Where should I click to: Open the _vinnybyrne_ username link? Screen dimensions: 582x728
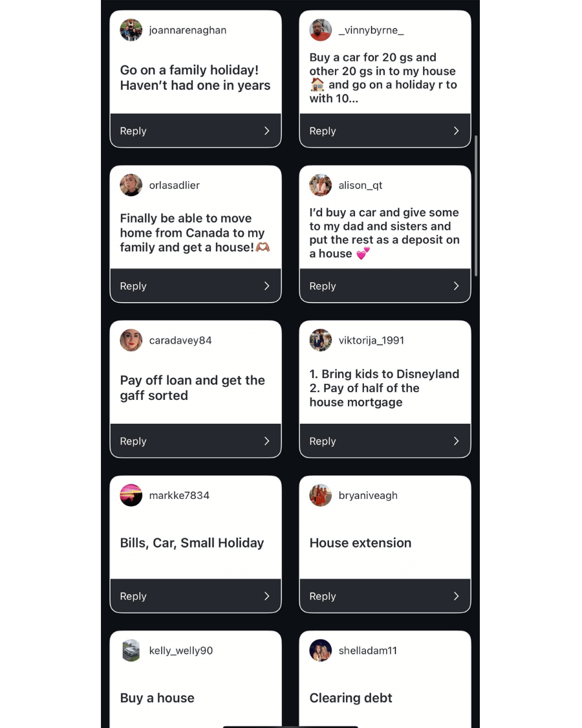point(371,30)
